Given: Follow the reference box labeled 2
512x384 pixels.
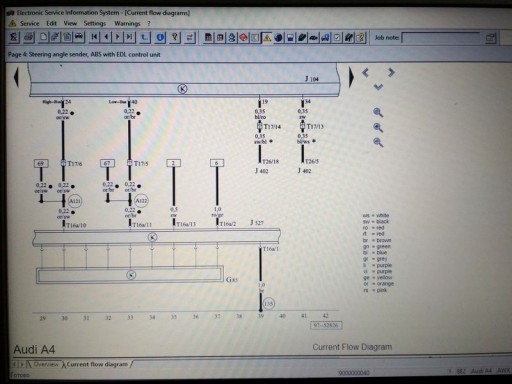Looking at the screenshot, I should (x=173, y=163).
